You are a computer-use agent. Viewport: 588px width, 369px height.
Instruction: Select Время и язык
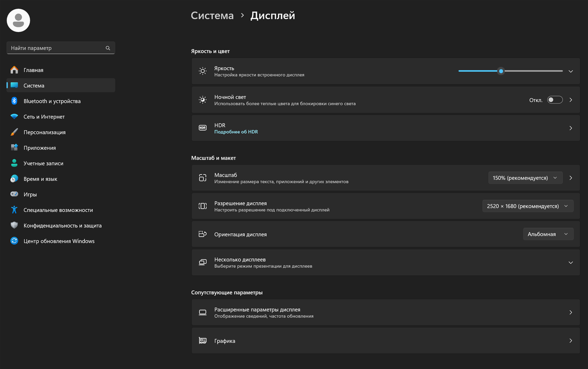point(61,179)
